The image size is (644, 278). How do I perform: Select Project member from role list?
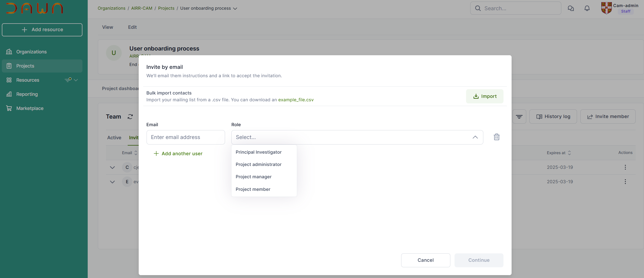tap(253, 189)
